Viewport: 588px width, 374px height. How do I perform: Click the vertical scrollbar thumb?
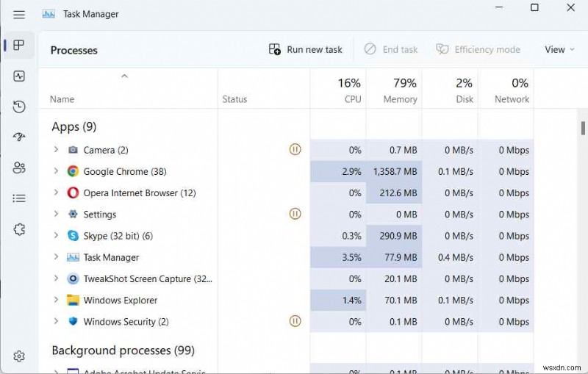[583, 129]
